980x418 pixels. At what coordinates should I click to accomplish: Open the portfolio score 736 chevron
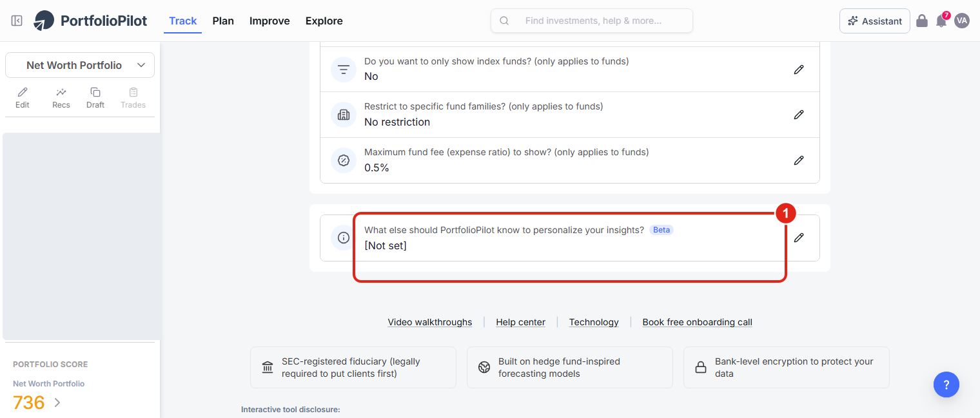(x=57, y=403)
